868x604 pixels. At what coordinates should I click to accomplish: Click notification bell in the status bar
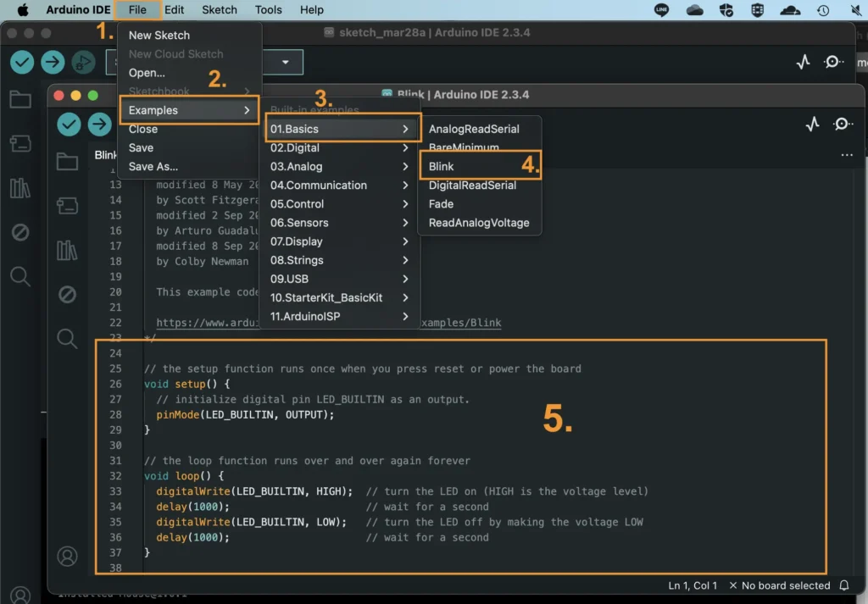844,585
